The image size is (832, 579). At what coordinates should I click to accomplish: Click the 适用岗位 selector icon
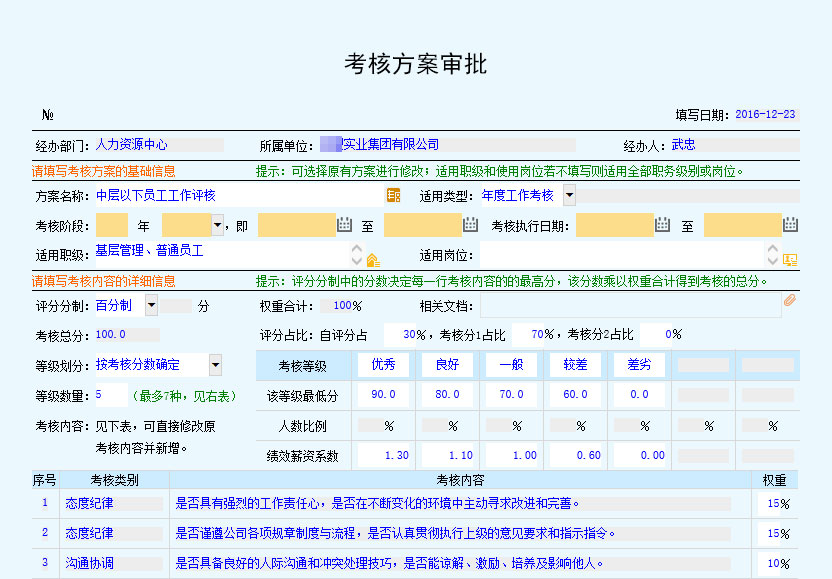[x=790, y=260]
